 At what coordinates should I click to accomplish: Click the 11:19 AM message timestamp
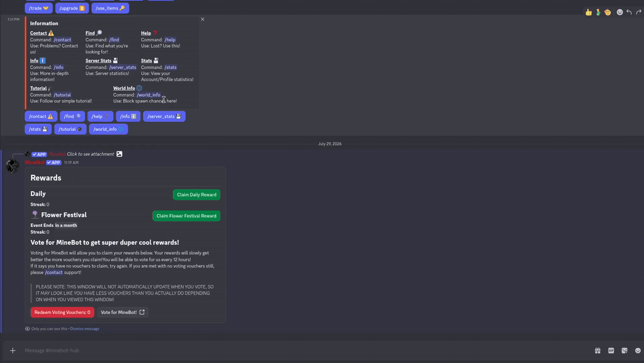71,162
